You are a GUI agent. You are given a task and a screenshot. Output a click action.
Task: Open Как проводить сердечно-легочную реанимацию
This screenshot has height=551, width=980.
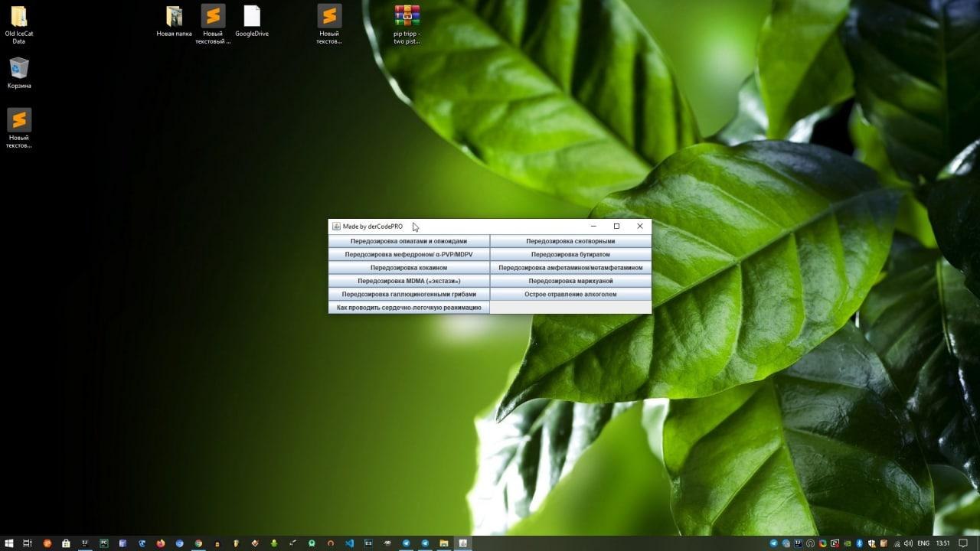pos(409,307)
